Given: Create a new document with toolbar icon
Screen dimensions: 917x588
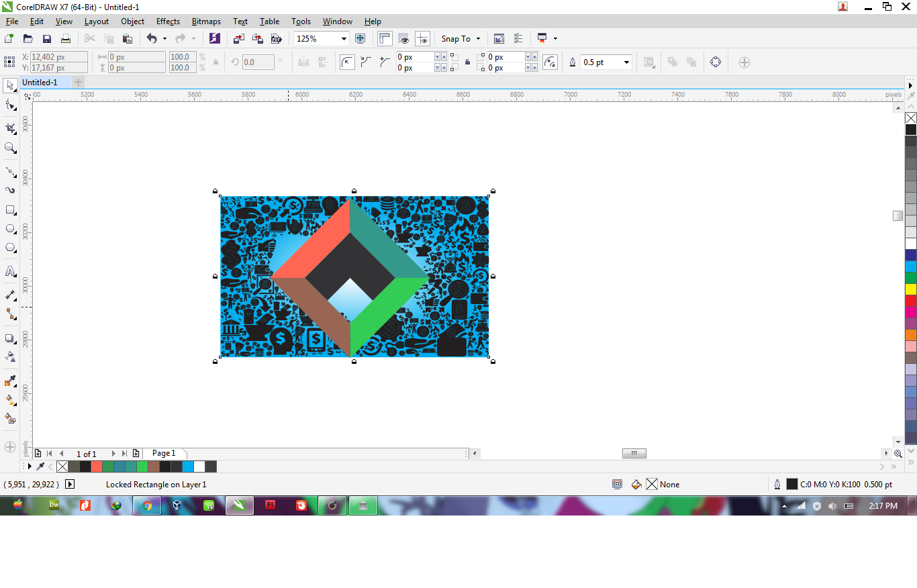Looking at the screenshot, I should click(x=9, y=39).
